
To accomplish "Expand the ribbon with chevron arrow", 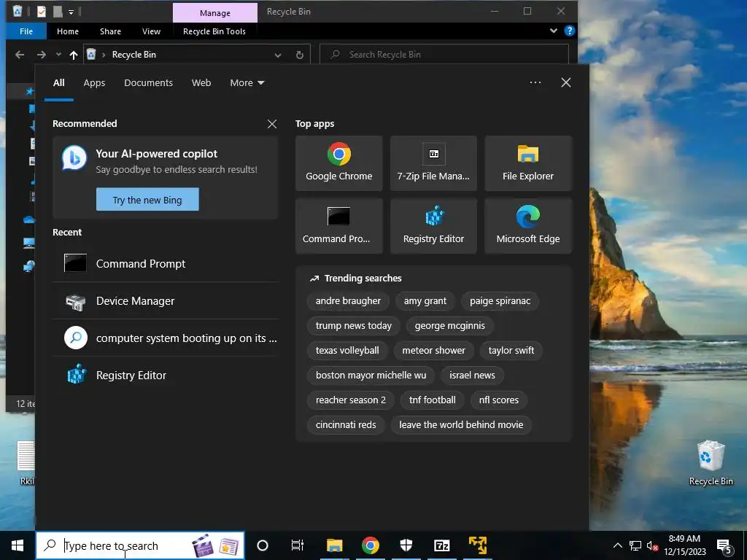I will 554,31.
